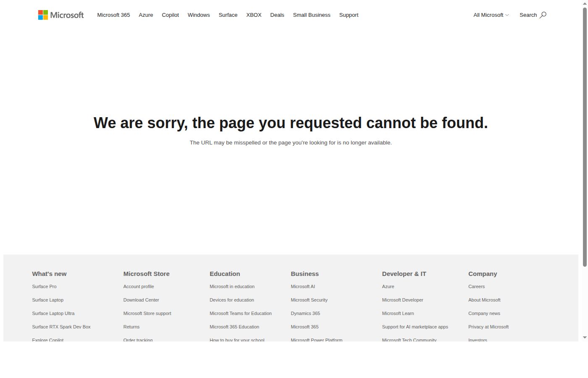
Task: Click the scrollbar down arrow
Action: (585, 338)
